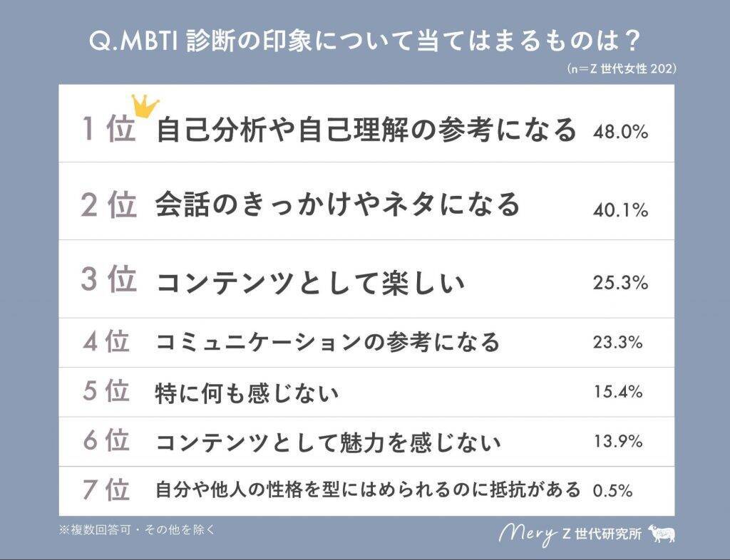730x560 pixels.
Task: Select the 3位 rank label
Action: pos(108,280)
